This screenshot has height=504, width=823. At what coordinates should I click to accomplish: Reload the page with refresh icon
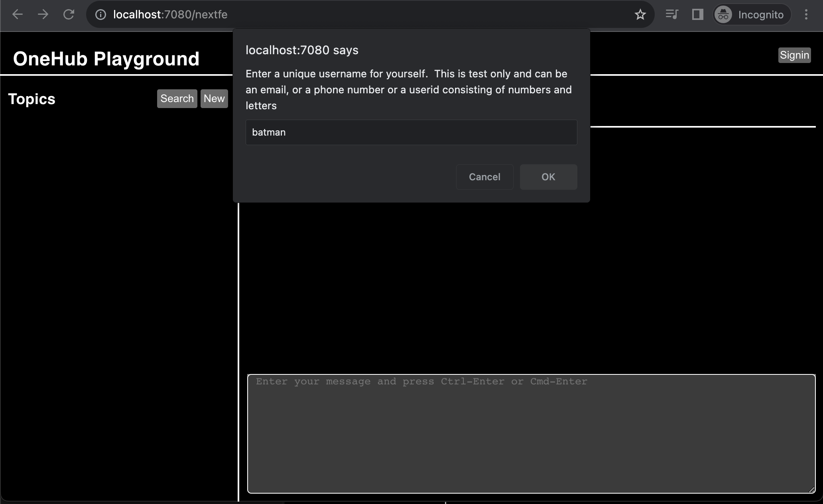69,15
